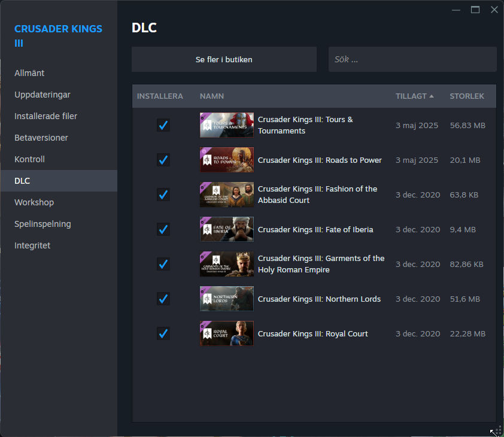
Task: Uncheck install box for Tours & Tournaments
Action: (x=163, y=125)
